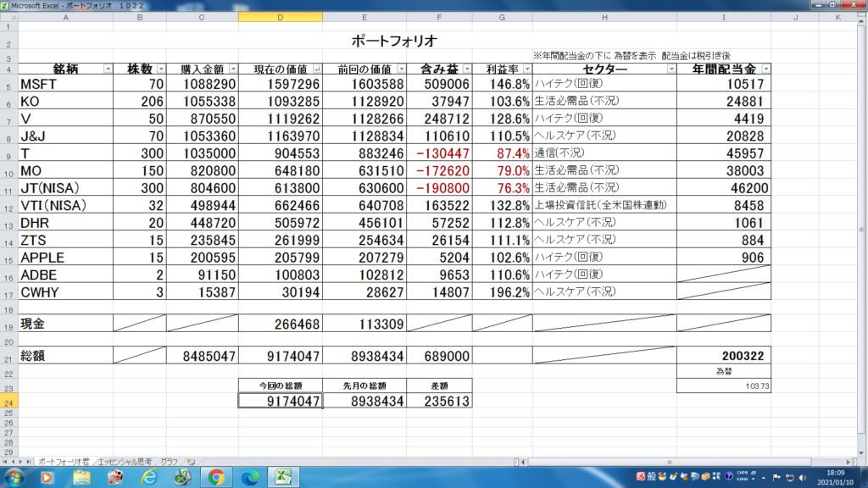Screen dimensions: 868x488
Task: Open the 銘柄 column filter dropdown
Action: (108, 69)
